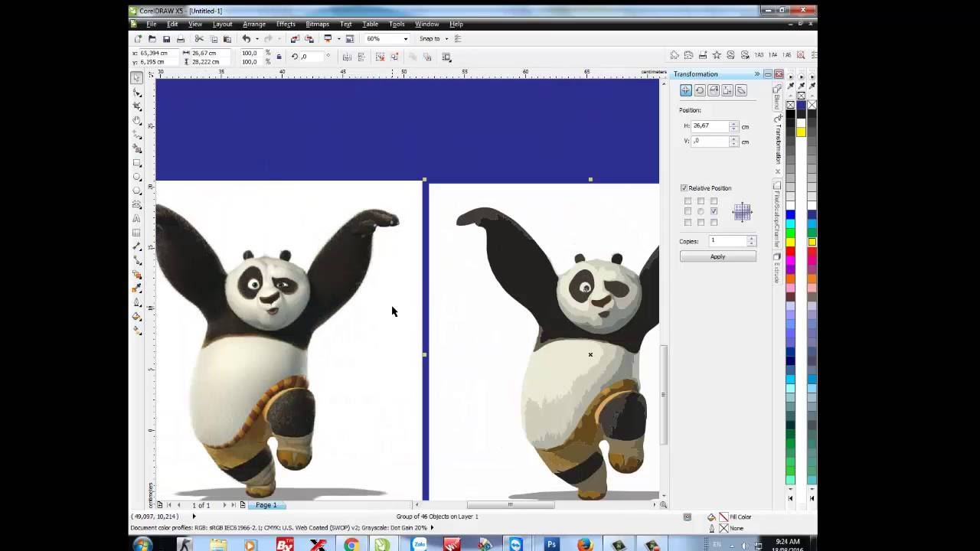980x551 pixels.
Task: Click the Ungroup icon on property bar
Action: [381, 57]
